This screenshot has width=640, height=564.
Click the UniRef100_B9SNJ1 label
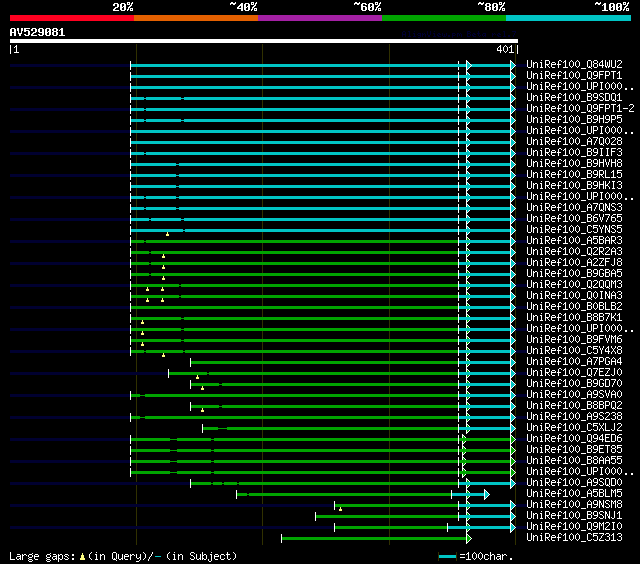point(574,516)
